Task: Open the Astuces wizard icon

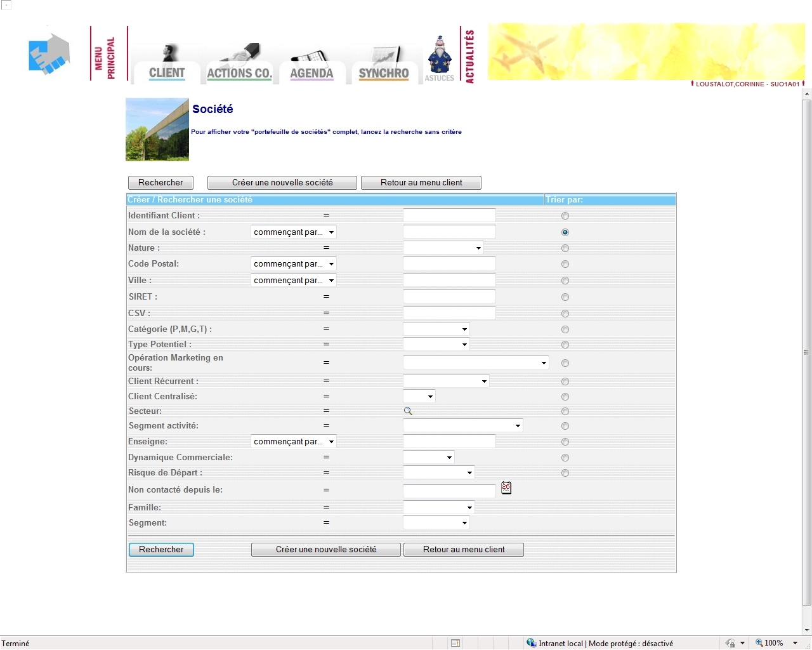Action: point(439,60)
